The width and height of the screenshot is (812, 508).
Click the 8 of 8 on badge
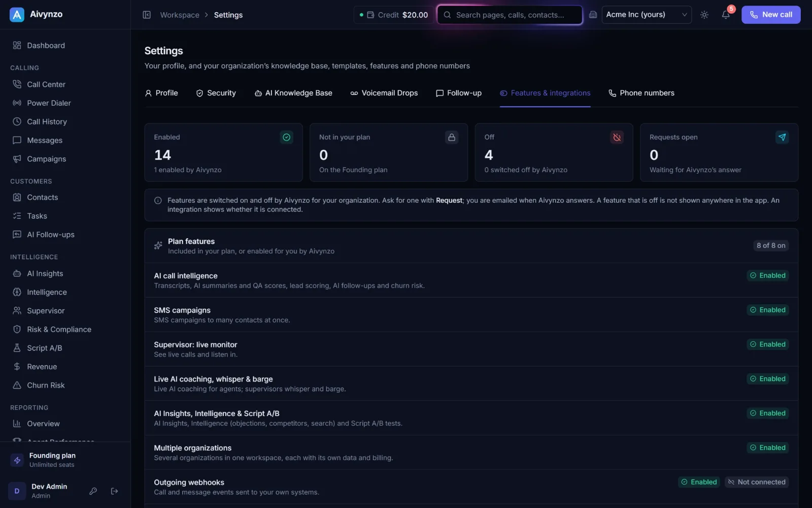(771, 245)
